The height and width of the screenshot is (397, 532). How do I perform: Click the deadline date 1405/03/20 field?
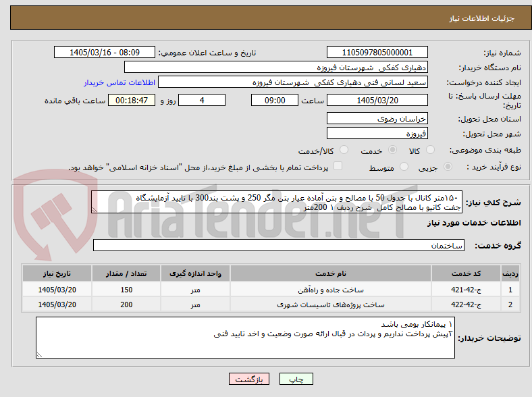click(x=377, y=100)
